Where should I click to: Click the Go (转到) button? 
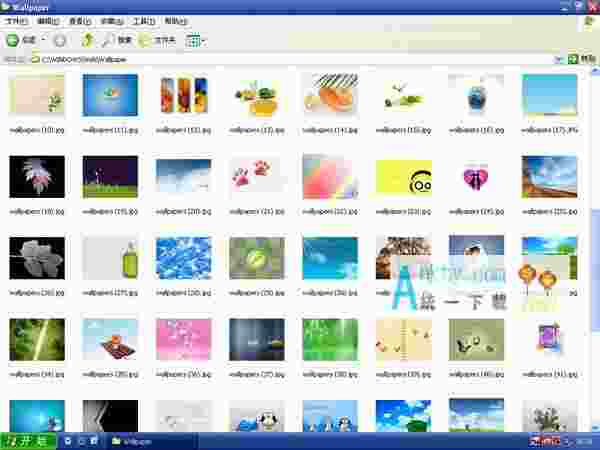582,59
